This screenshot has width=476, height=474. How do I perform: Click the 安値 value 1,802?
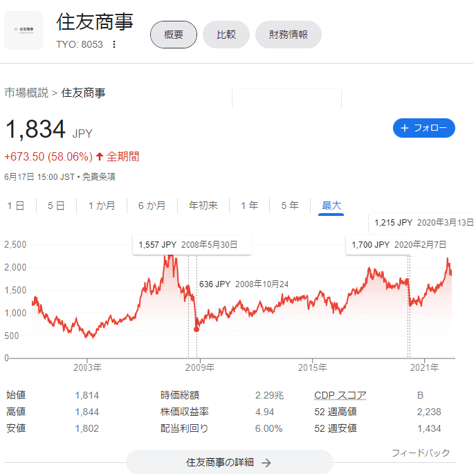coord(86,428)
